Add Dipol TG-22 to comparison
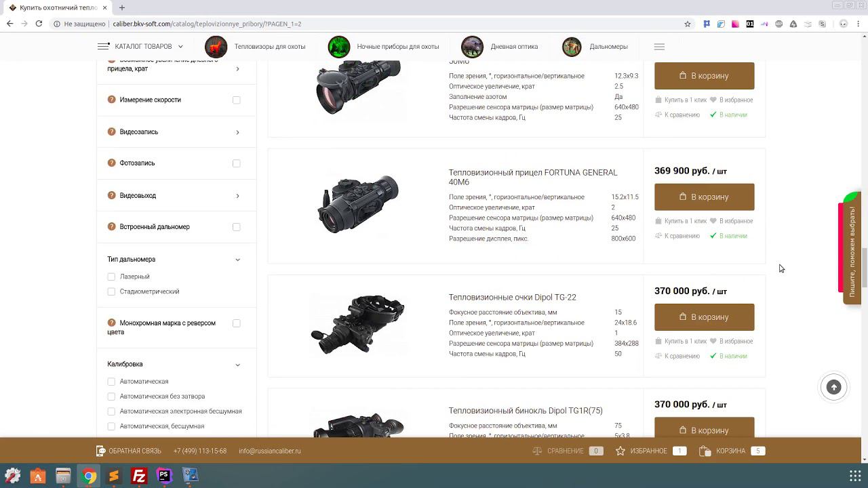This screenshot has height=488, width=868. point(677,356)
